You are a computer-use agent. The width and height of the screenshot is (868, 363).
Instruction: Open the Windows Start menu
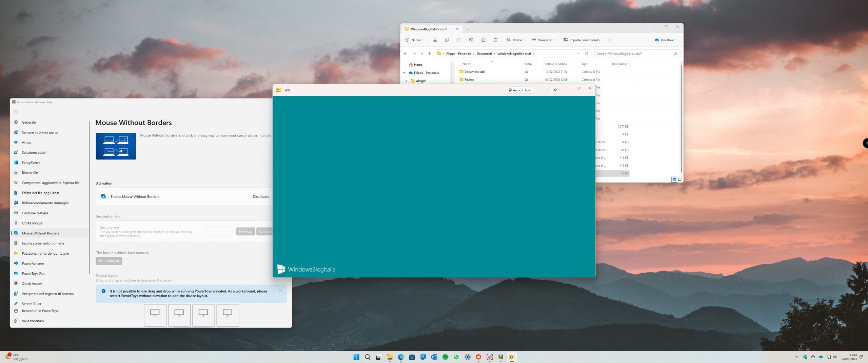356,357
